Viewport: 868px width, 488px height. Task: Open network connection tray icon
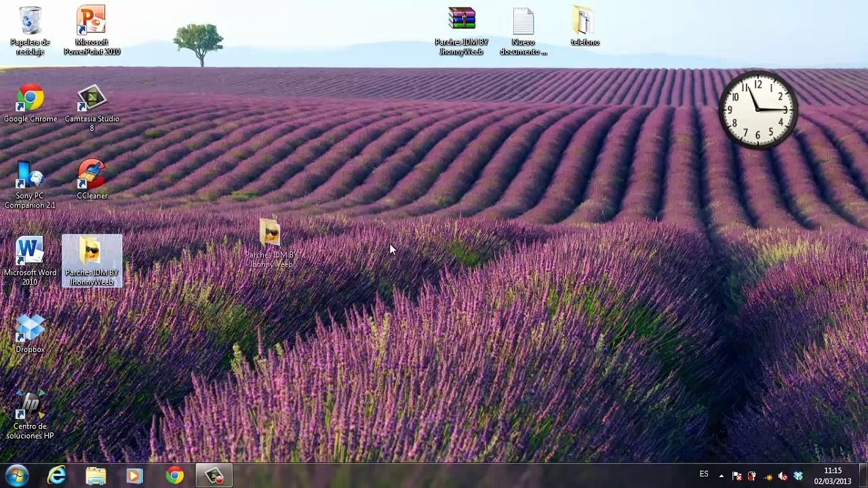point(768,476)
